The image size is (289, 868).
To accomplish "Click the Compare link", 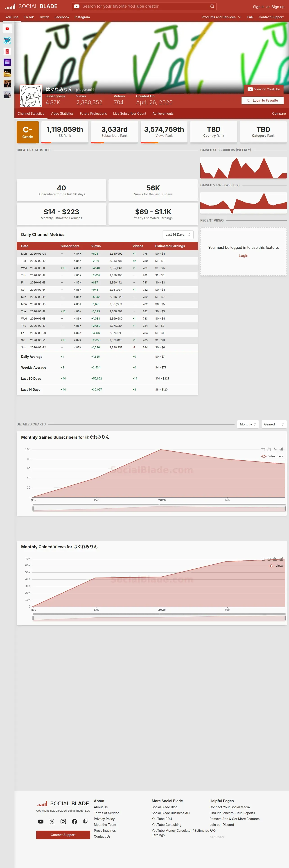I will point(279,114).
